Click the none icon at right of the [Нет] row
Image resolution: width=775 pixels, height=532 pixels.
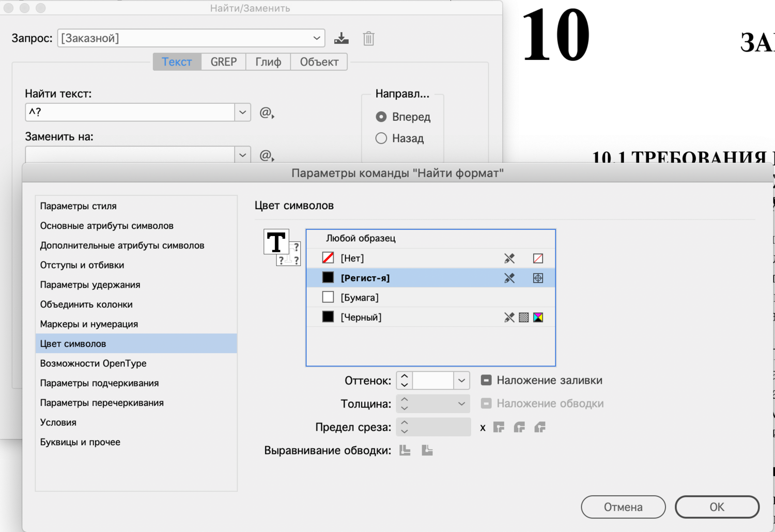[538, 258]
